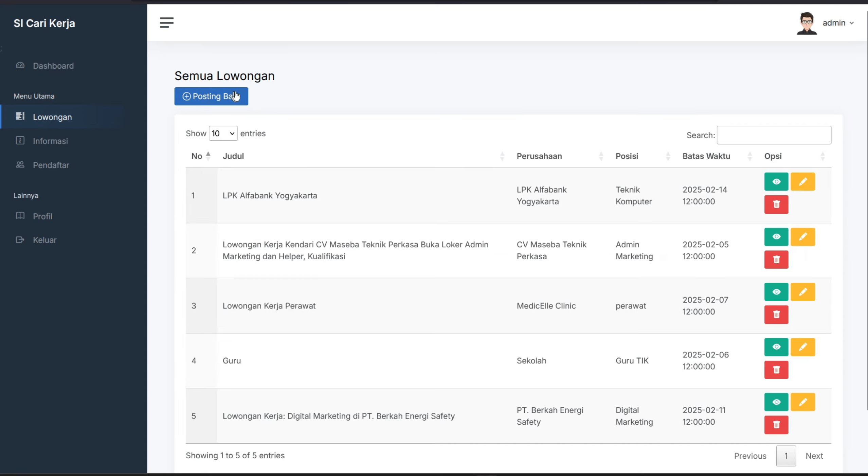Delete the CV Maseba Teknik Perkasa listing
Viewport: 868px width, 476px height.
coord(776,260)
